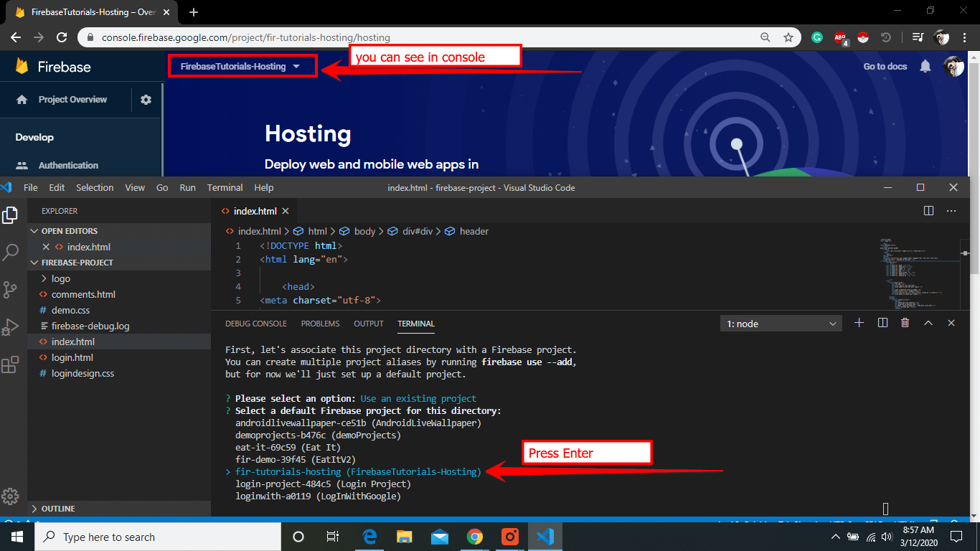Split the editor to the right
The width and height of the screenshot is (980, 551).
pyautogui.click(x=929, y=211)
